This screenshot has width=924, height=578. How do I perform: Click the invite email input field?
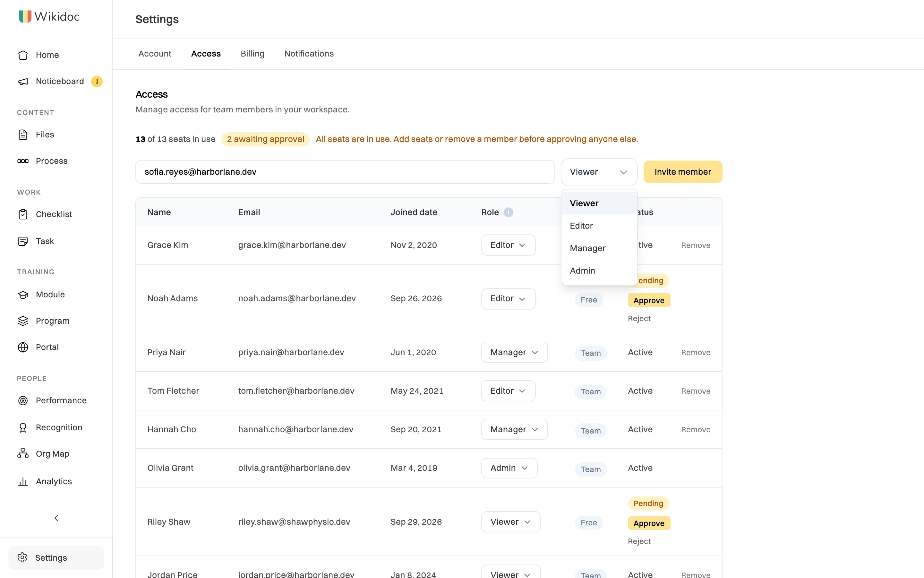(x=345, y=172)
